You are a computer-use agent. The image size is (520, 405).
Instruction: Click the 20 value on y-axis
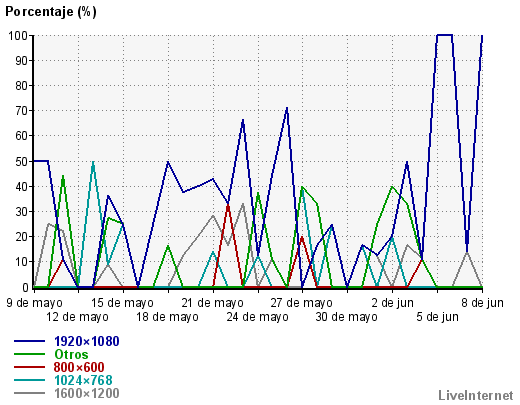coord(22,237)
